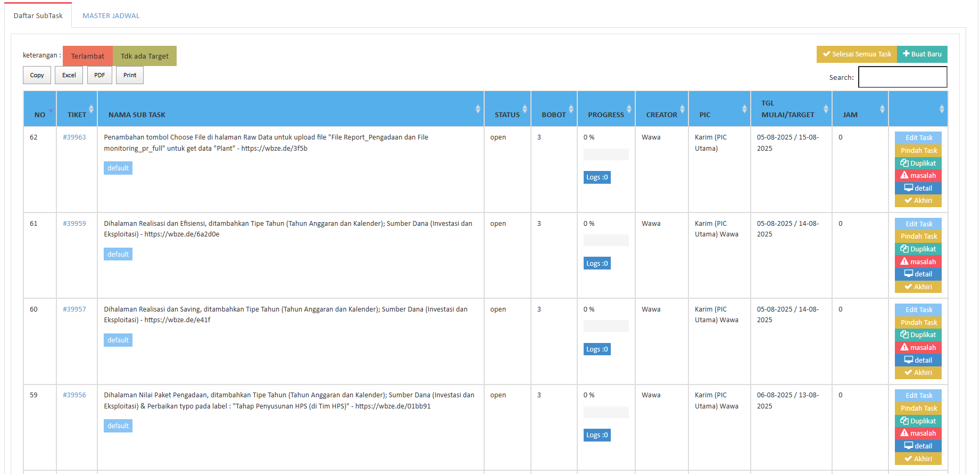
Task: Open detail for ticket #39963
Action: [918, 188]
